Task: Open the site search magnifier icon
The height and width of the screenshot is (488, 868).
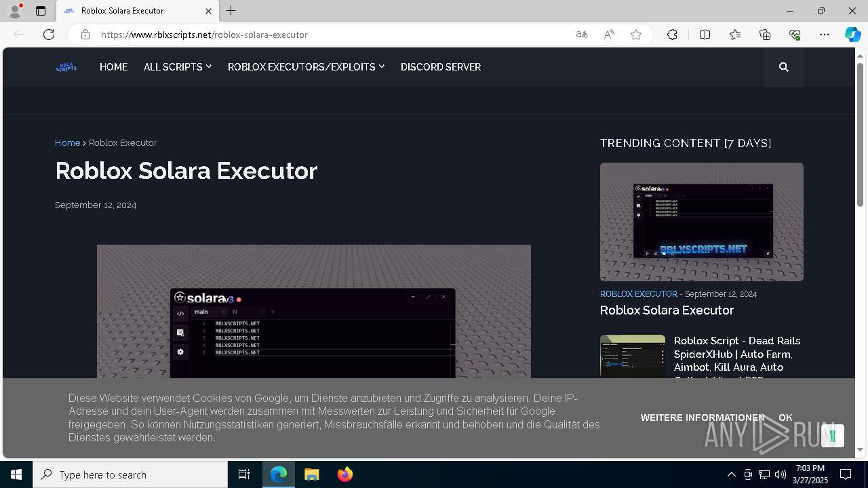Action: point(784,67)
